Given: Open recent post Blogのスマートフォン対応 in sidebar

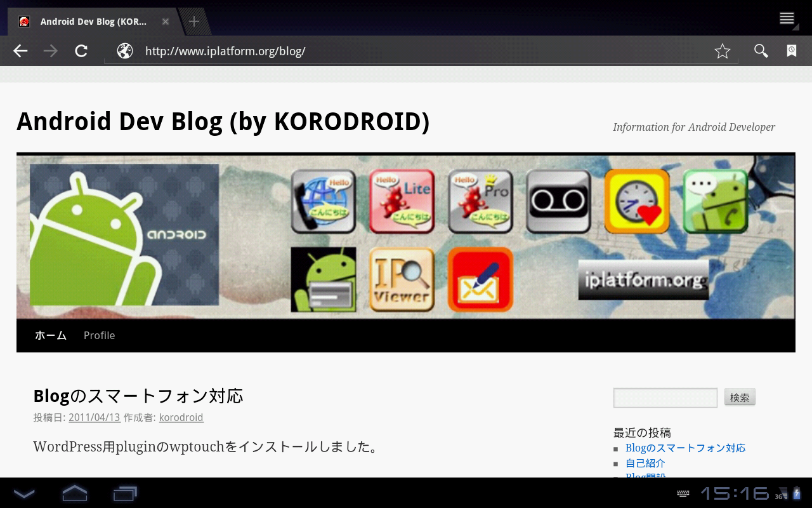Looking at the screenshot, I should coord(685,448).
